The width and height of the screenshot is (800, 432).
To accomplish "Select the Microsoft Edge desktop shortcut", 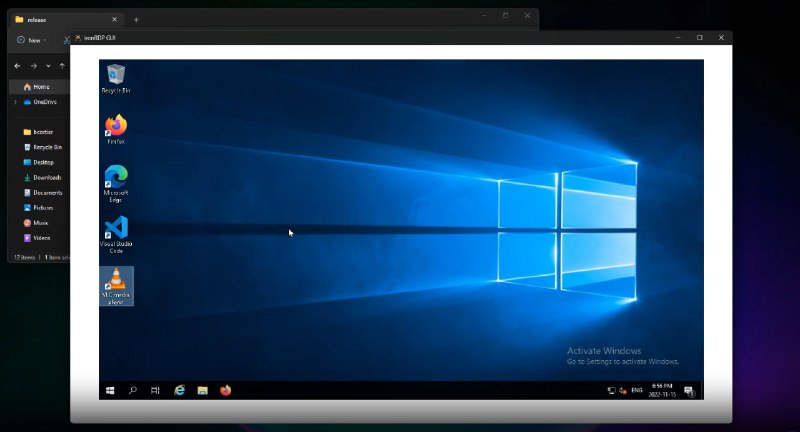I will click(x=116, y=178).
